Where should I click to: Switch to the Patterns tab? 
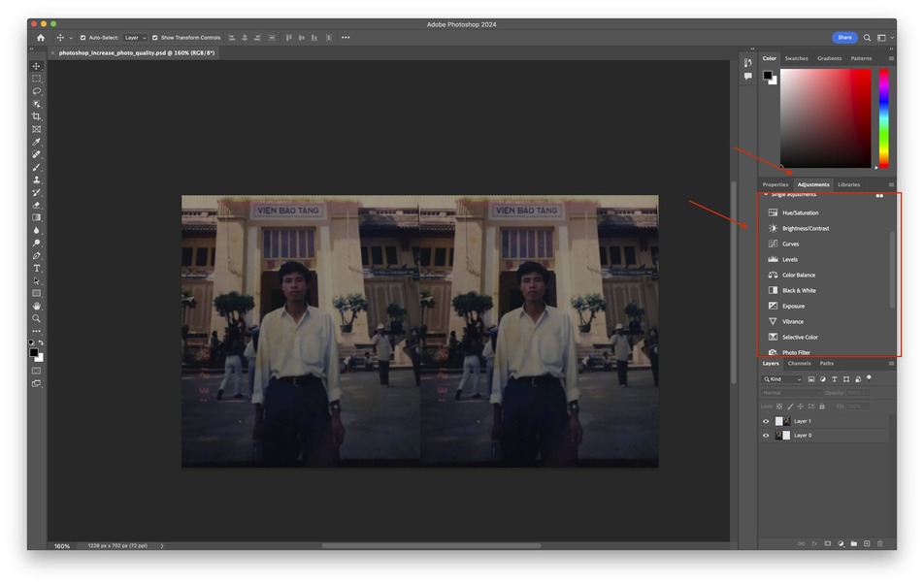coord(861,58)
